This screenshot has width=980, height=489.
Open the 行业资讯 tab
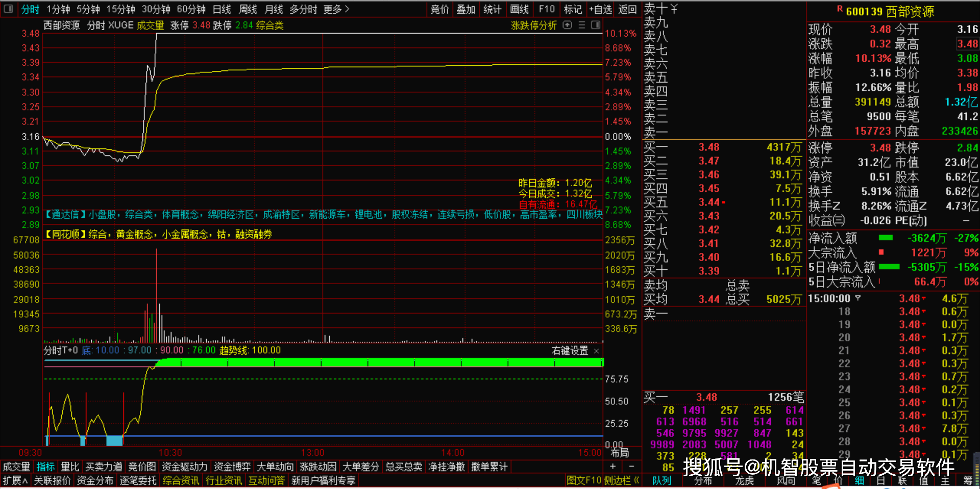click(224, 480)
